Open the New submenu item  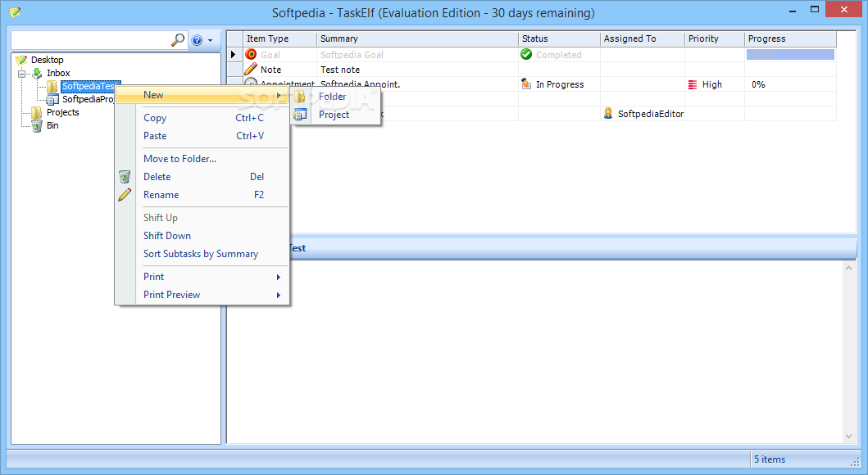[x=202, y=95]
